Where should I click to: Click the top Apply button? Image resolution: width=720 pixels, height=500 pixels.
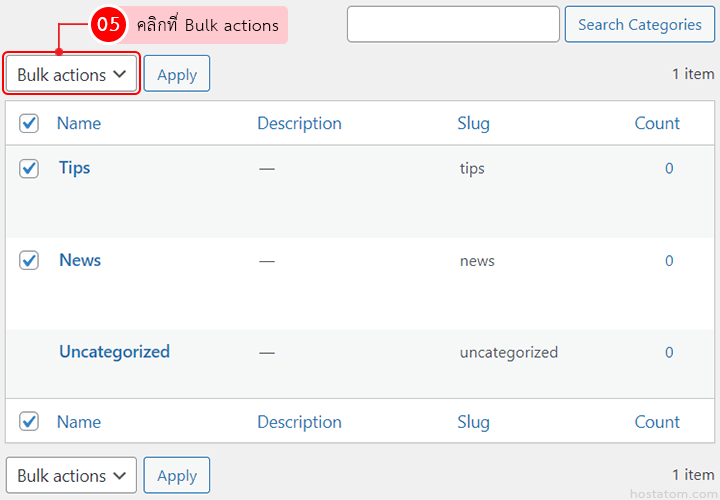tap(177, 75)
